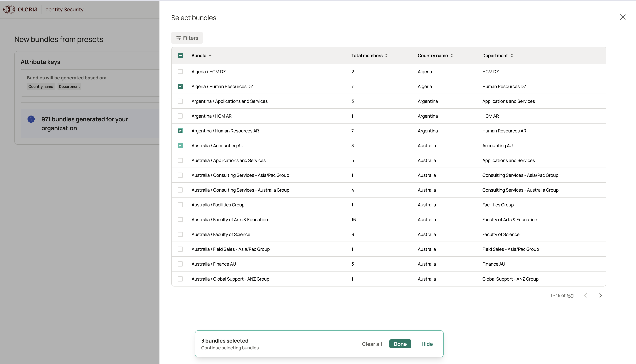The height and width of the screenshot is (364, 636).
Task: Click the 971 total count link
Action: click(x=570, y=296)
